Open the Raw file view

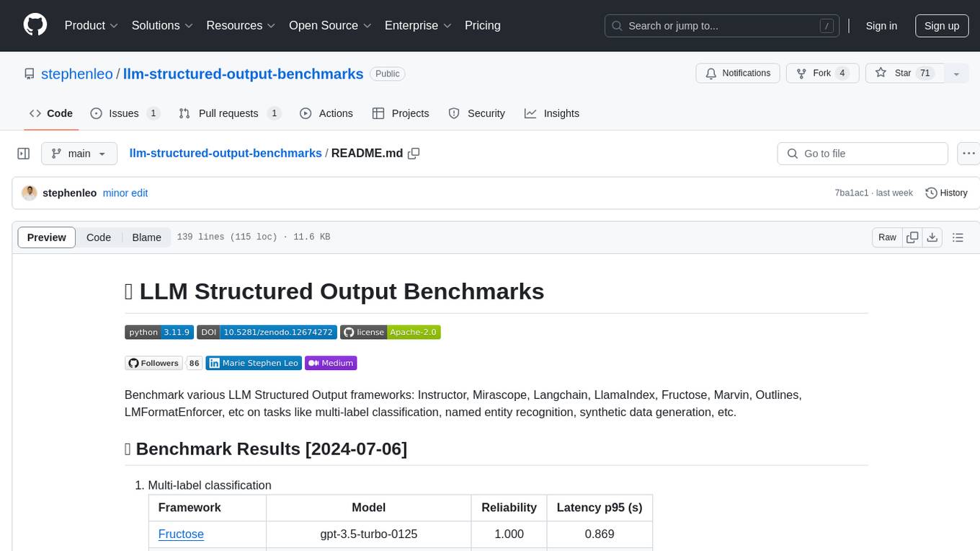(887, 237)
